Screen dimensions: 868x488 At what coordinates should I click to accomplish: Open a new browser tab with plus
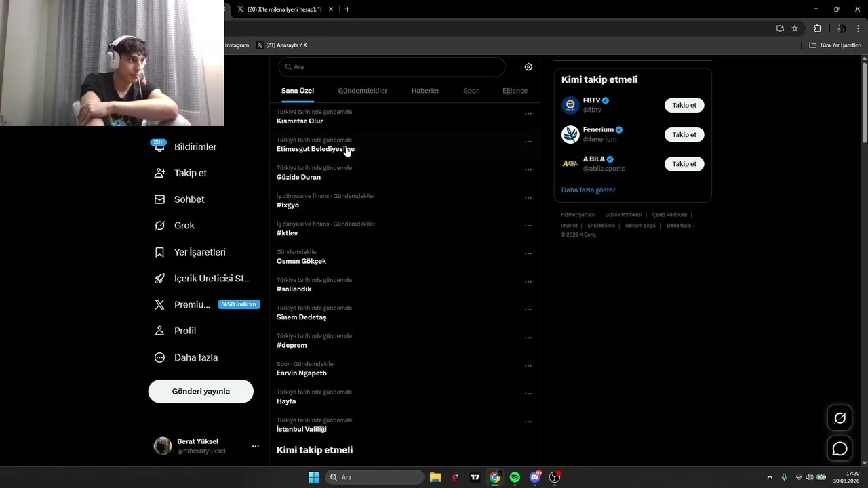pyautogui.click(x=347, y=9)
